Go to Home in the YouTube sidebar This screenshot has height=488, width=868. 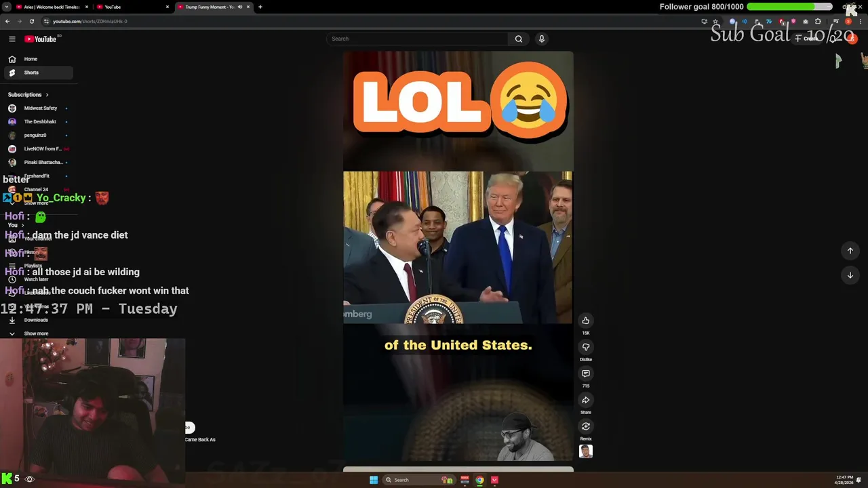point(38,59)
